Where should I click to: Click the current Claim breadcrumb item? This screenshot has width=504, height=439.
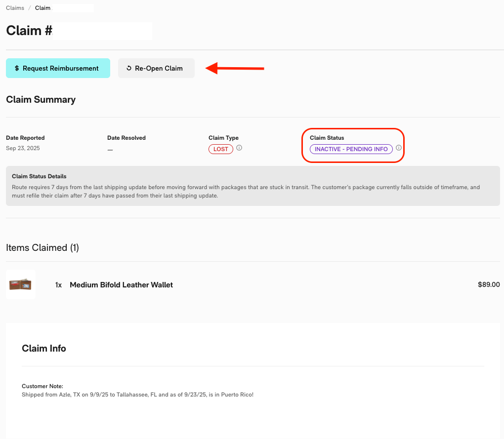click(42, 8)
